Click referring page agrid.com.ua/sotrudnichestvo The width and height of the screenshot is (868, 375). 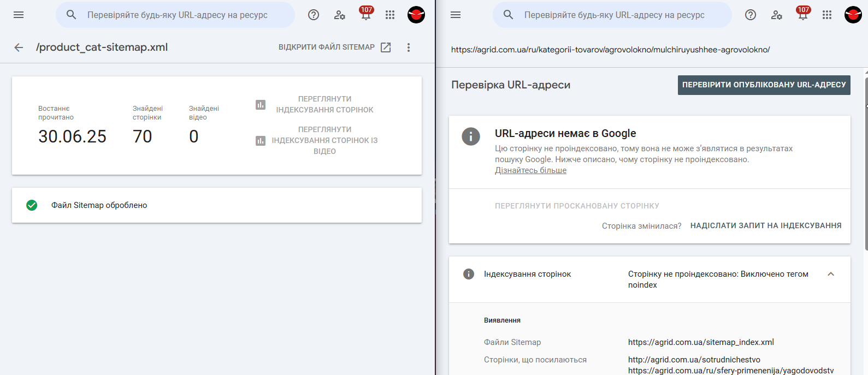(694, 360)
